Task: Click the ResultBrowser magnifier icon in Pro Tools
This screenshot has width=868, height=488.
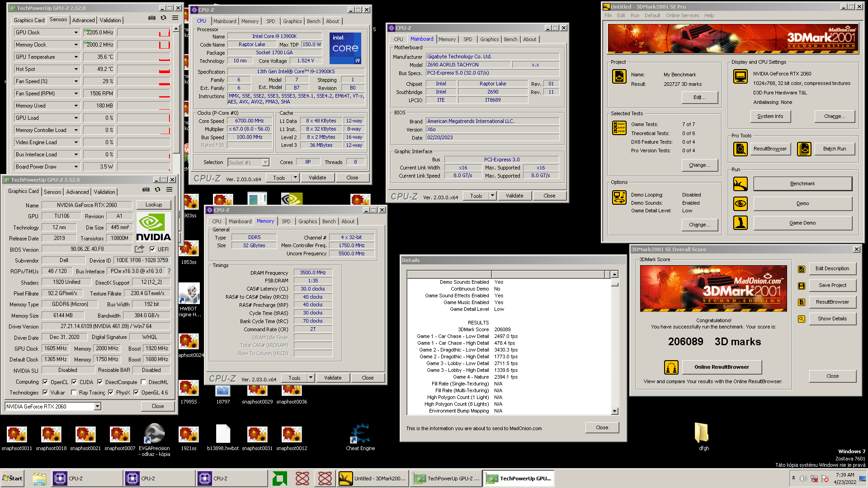Action: [740, 149]
